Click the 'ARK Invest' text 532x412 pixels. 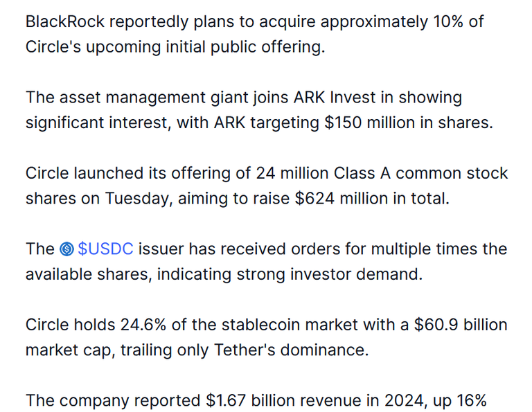334,98
